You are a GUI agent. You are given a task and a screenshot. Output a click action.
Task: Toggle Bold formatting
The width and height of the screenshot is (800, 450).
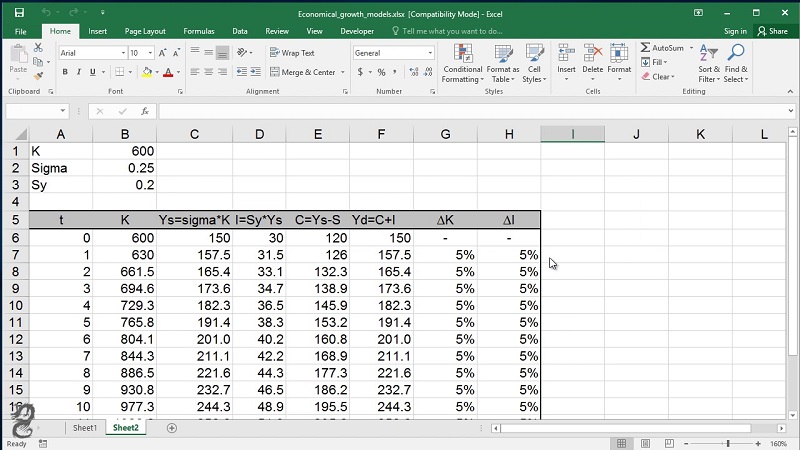[65, 72]
